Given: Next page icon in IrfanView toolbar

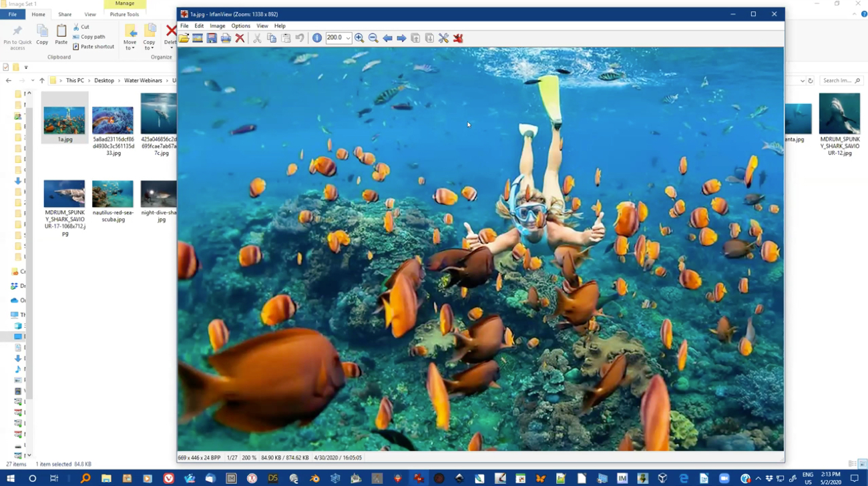Looking at the screenshot, I should point(429,38).
